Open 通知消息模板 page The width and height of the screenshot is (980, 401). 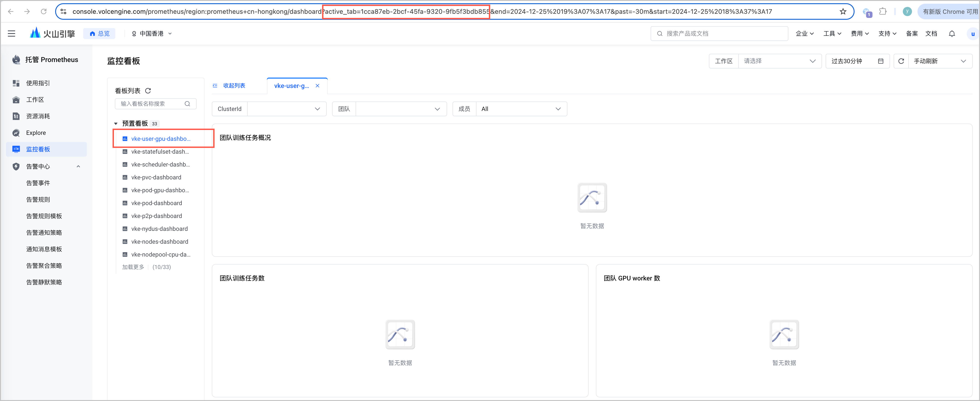click(x=44, y=249)
